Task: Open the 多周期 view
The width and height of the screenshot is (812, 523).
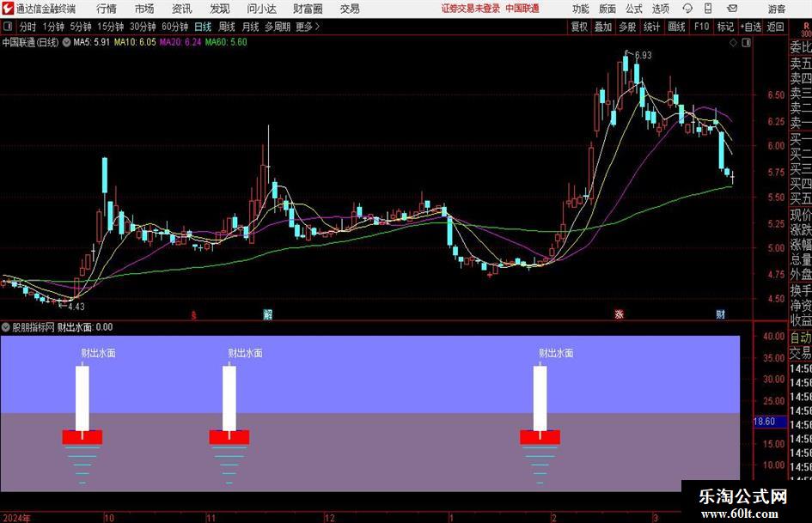Action: tap(278, 27)
